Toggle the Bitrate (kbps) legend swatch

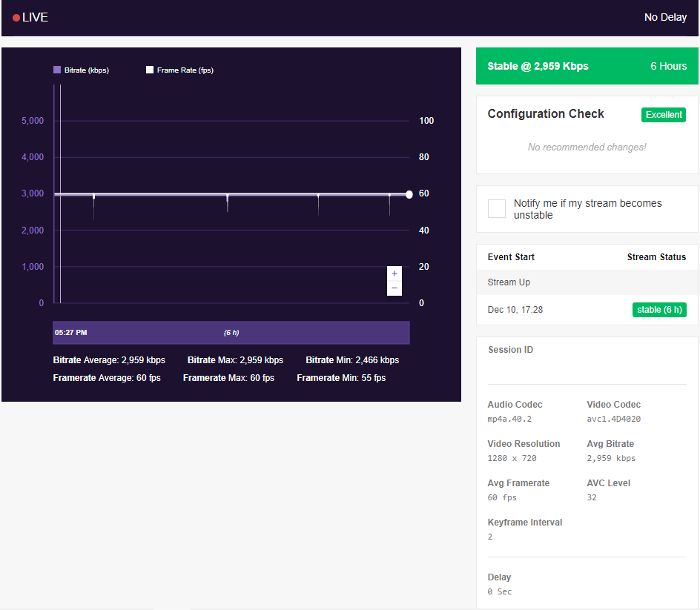(56, 70)
